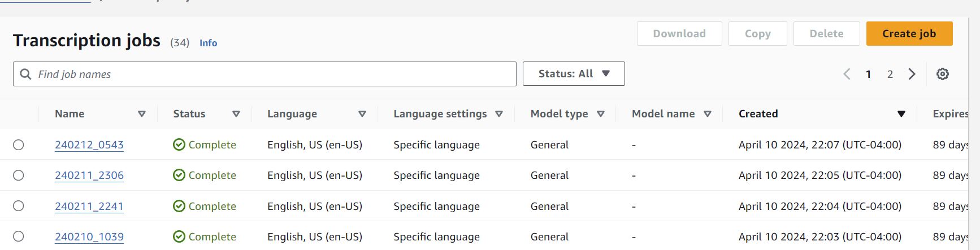Viewport: 980px width, 250px height.
Task: Open table preferences gear icon
Action: pos(942,74)
